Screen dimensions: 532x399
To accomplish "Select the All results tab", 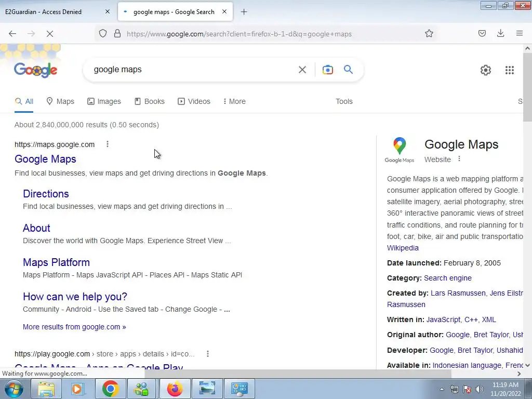I will (24, 101).
